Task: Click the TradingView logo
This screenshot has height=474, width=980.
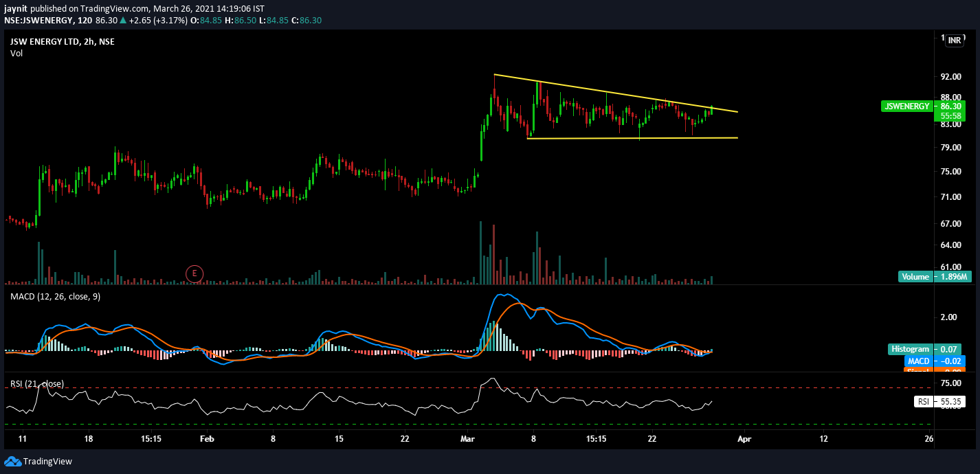Action: [x=38, y=461]
